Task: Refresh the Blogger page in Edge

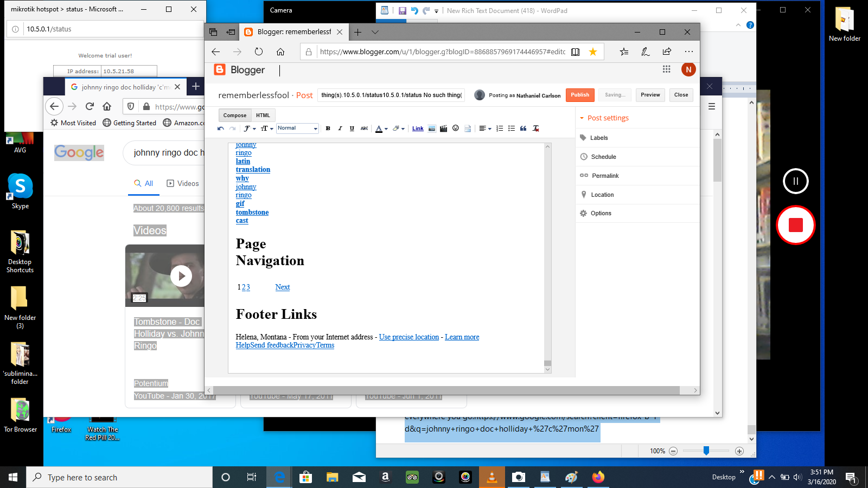Action: (259, 52)
